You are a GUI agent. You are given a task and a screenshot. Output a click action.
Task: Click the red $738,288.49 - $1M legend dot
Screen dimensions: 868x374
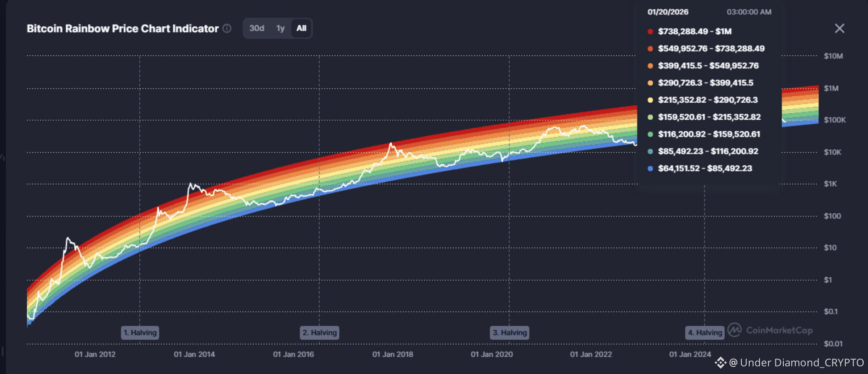pyautogui.click(x=650, y=32)
